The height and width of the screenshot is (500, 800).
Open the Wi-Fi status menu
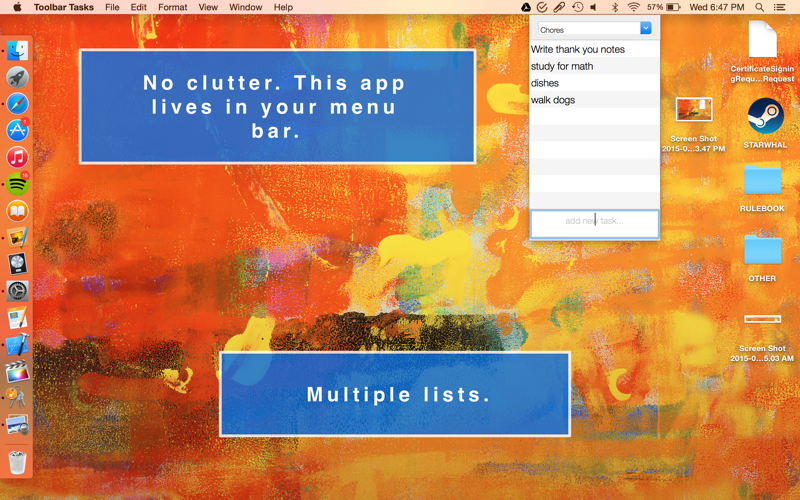pos(633,7)
